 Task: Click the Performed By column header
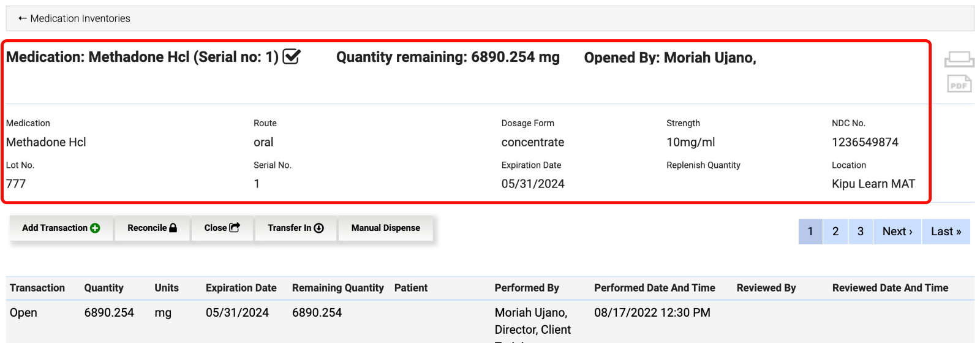(x=527, y=288)
